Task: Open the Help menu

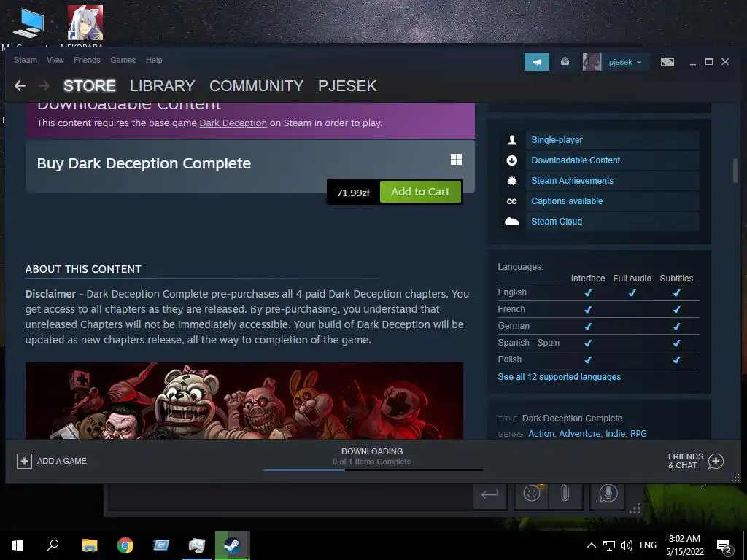Action: (x=154, y=60)
